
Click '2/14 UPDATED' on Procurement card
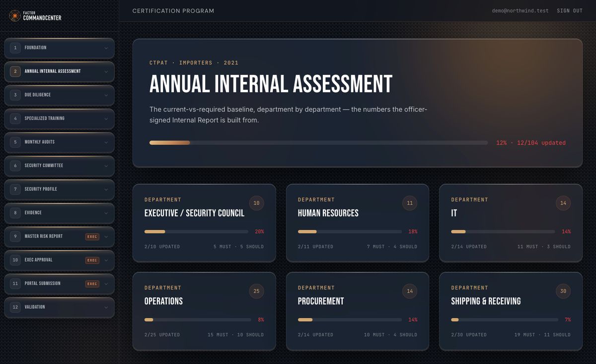tap(316, 335)
